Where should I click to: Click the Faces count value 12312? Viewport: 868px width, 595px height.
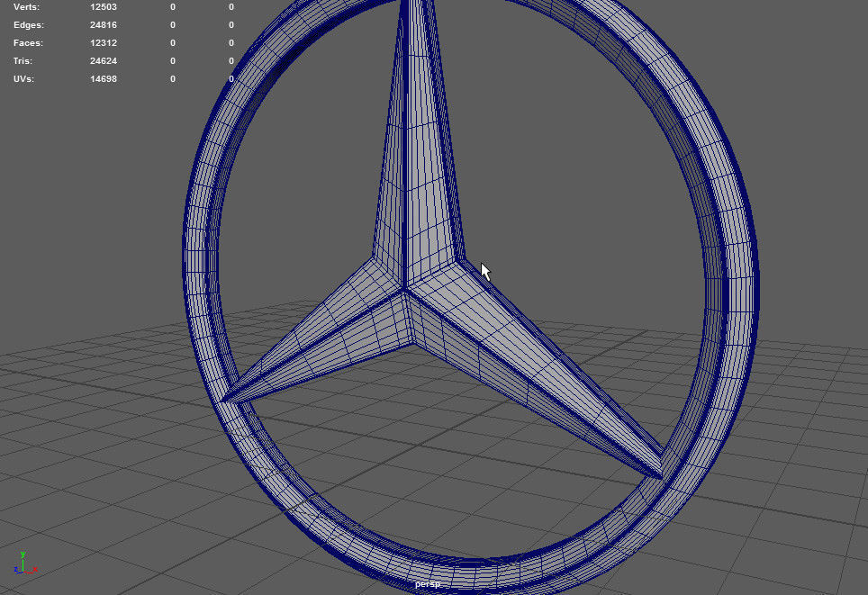104,42
